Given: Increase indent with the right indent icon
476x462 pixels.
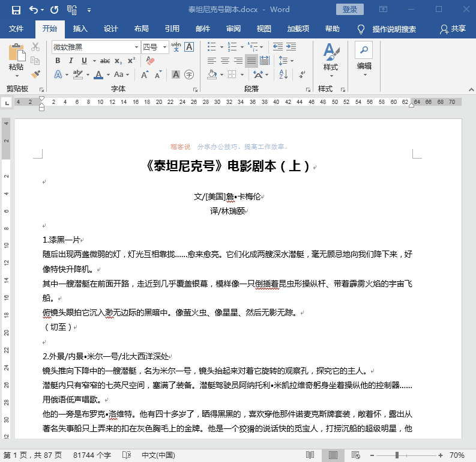Looking at the screenshot, I should [x=291, y=47].
